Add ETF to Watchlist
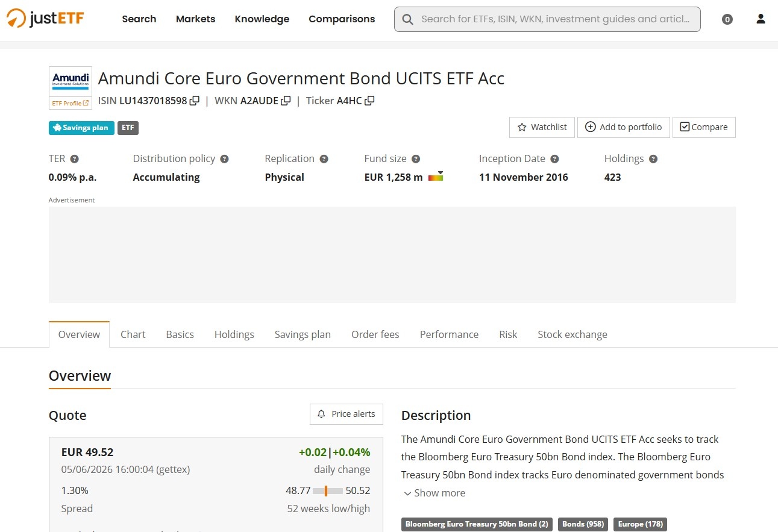This screenshot has width=778, height=532. [542, 127]
